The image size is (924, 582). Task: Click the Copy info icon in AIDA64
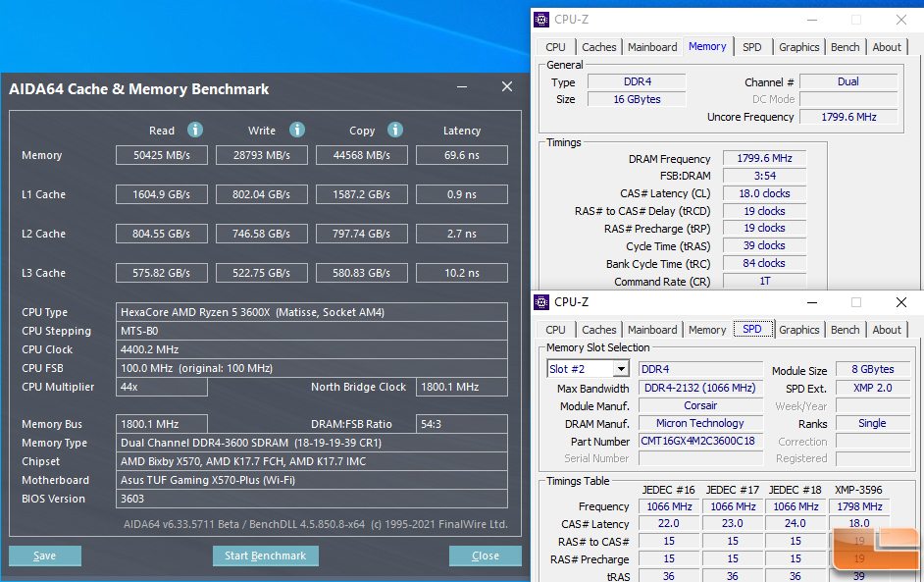click(395, 130)
